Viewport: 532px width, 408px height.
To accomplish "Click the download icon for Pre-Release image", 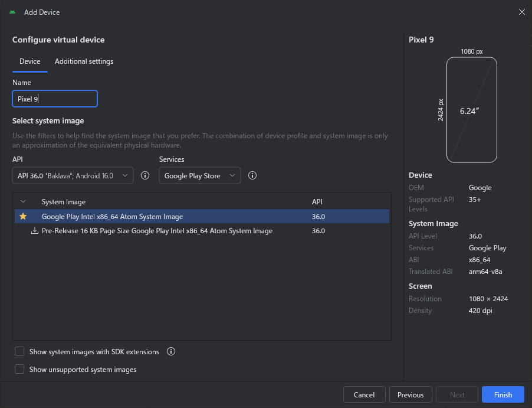I will click(35, 231).
